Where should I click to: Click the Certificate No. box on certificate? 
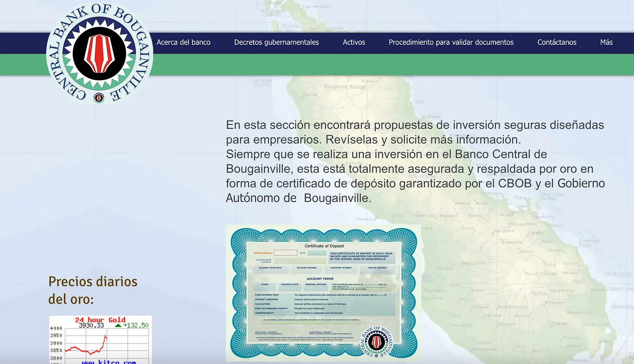pos(285,253)
